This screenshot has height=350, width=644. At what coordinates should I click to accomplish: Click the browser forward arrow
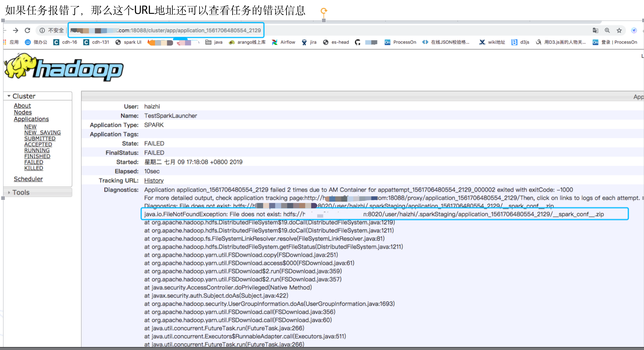coord(16,30)
